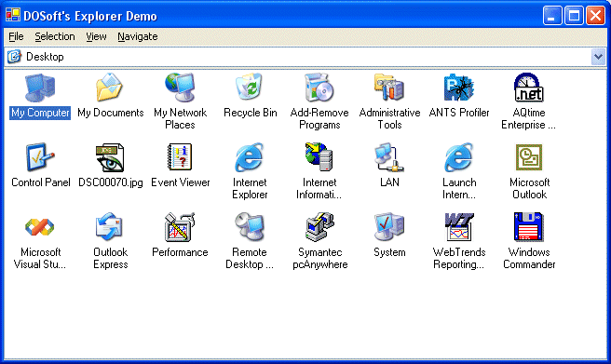The image size is (611, 364).
Task: Click the WebTrends Reporting icon
Action: [x=459, y=227]
